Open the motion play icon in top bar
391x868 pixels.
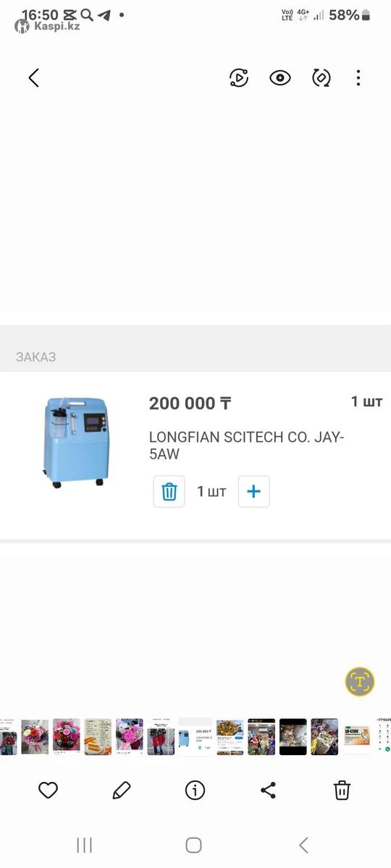tap(239, 78)
